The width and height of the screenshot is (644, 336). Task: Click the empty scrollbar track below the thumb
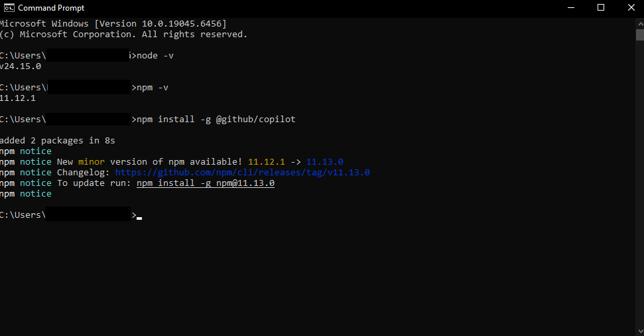[639, 199]
